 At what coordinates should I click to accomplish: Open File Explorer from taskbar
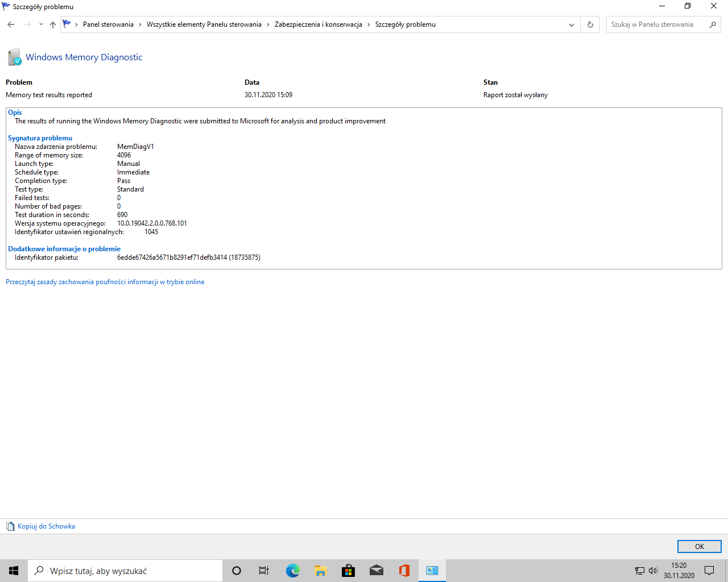tap(320, 571)
